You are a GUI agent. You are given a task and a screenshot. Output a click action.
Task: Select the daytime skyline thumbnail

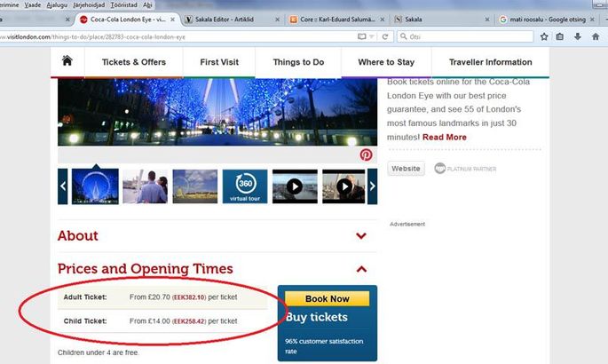pos(195,186)
